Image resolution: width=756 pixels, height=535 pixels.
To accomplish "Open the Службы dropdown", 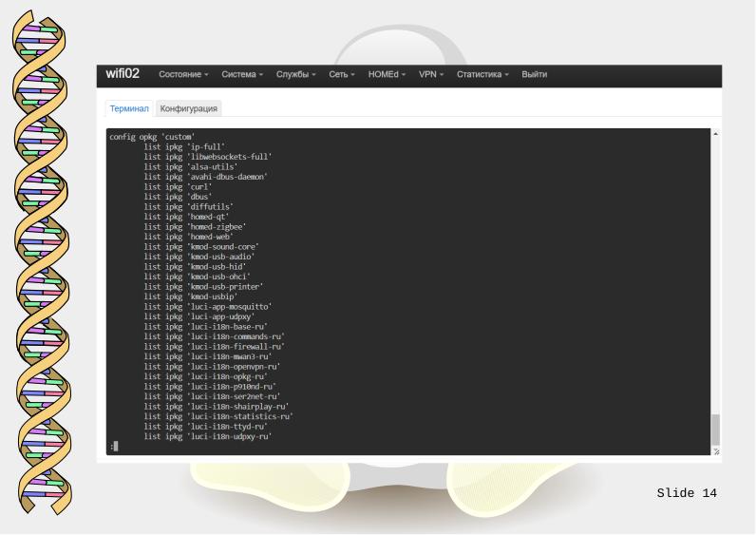I will click(x=297, y=75).
